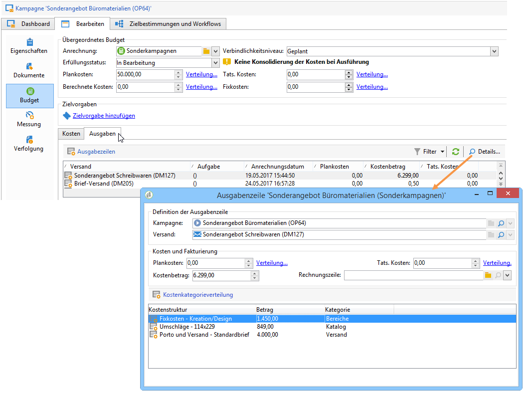Click the folder icon beside Rechnungszeile
532x402 pixels.
coord(488,275)
